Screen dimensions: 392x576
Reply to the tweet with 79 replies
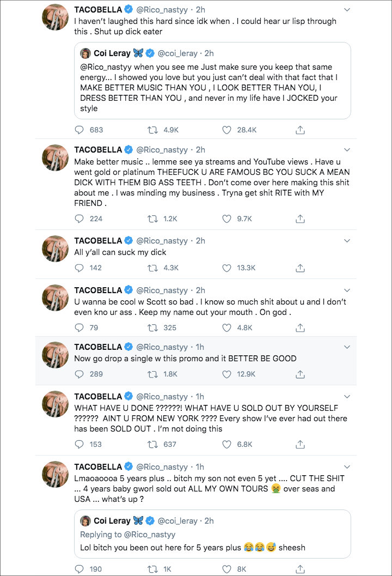click(x=79, y=328)
